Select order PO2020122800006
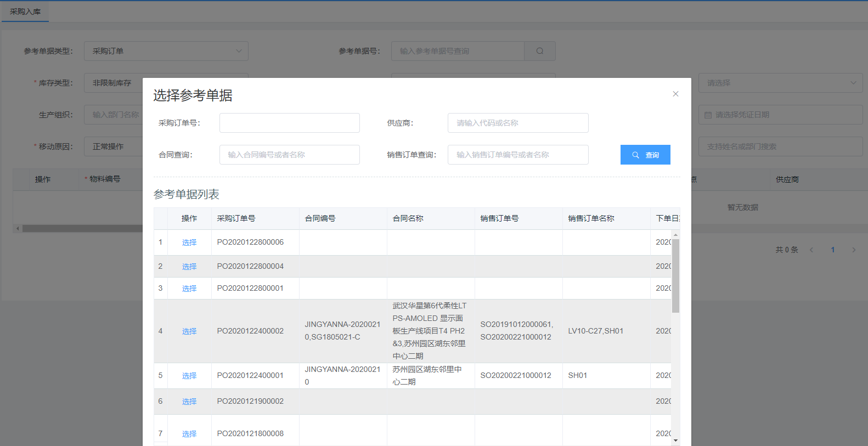The width and height of the screenshot is (868, 446). tap(189, 242)
